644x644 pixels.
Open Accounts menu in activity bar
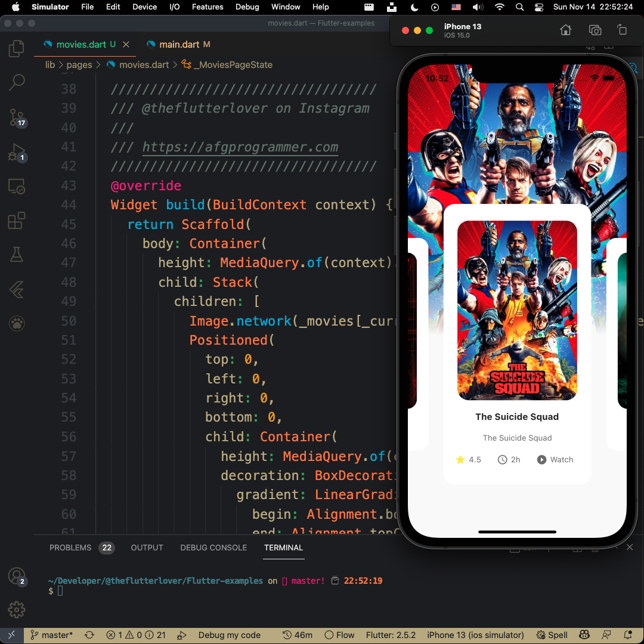[x=17, y=577]
